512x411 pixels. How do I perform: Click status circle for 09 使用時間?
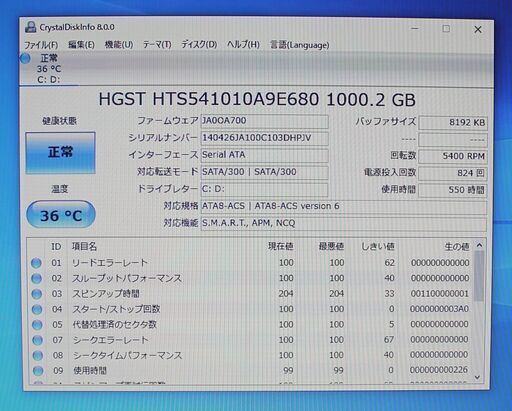point(38,371)
